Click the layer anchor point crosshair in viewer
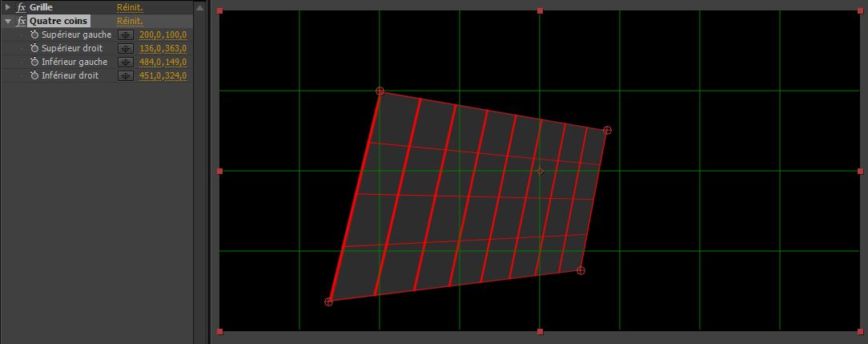The image size is (868, 344). tap(540, 172)
